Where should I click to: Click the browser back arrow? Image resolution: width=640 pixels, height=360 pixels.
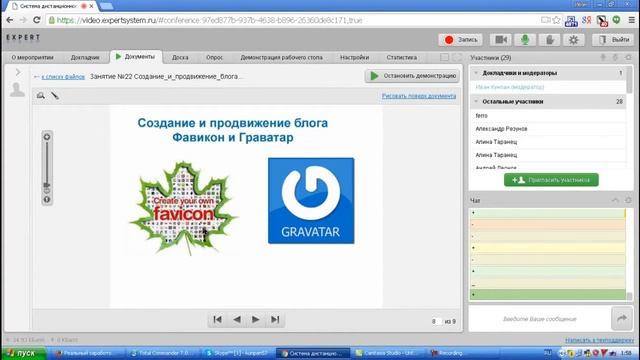pos(9,20)
